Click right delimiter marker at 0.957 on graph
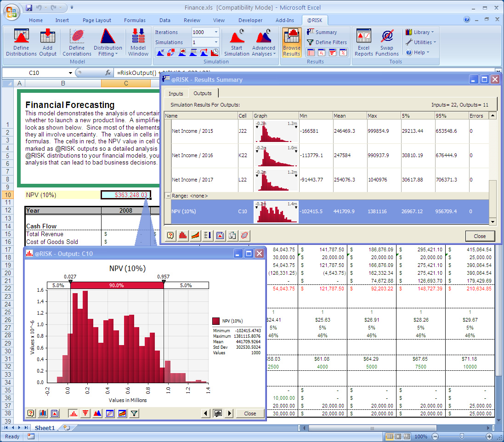This screenshot has height=442, width=504. [x=164, y=282]
